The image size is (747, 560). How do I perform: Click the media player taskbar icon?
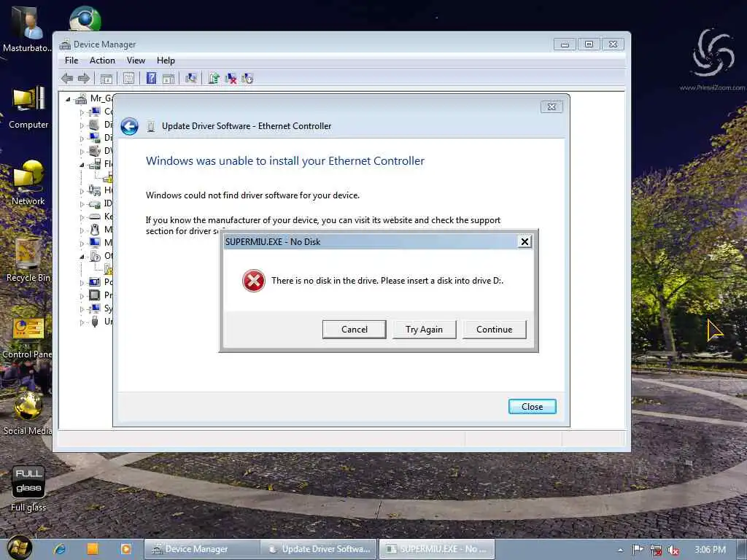click(x=125, y=549)
